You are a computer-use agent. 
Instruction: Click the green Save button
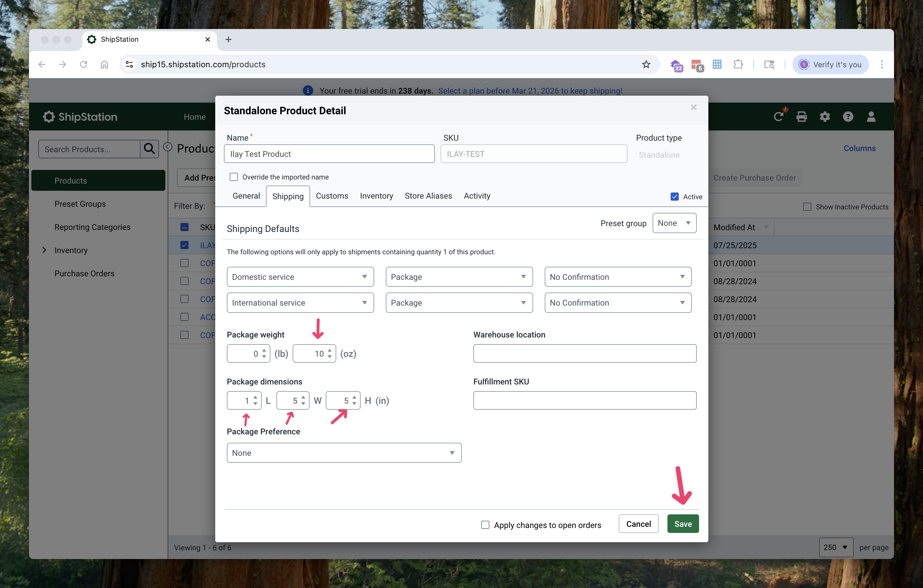pyautogui.click(x=683, y=524)
